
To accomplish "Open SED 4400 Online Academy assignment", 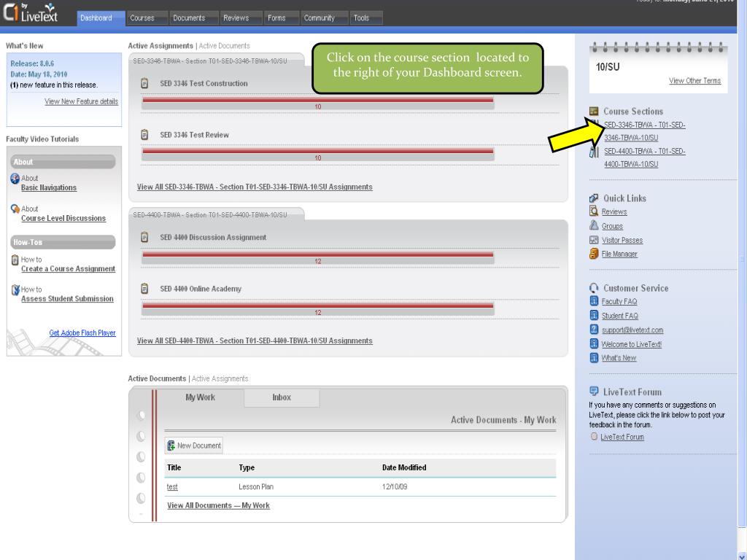I will click(201, 289).
